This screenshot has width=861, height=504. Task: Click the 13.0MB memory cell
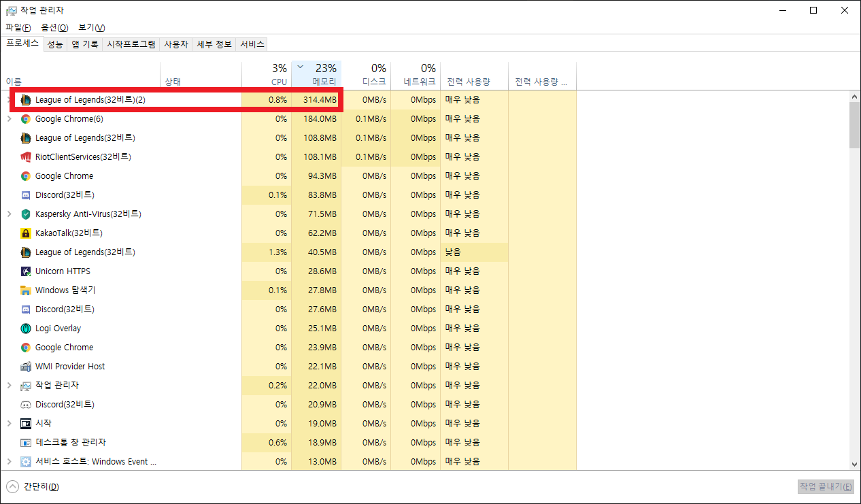tap(316, 462)
